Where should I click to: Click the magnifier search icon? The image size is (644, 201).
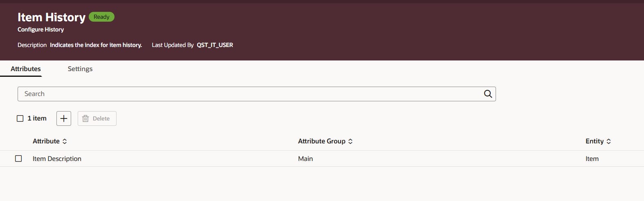(488, 94)
